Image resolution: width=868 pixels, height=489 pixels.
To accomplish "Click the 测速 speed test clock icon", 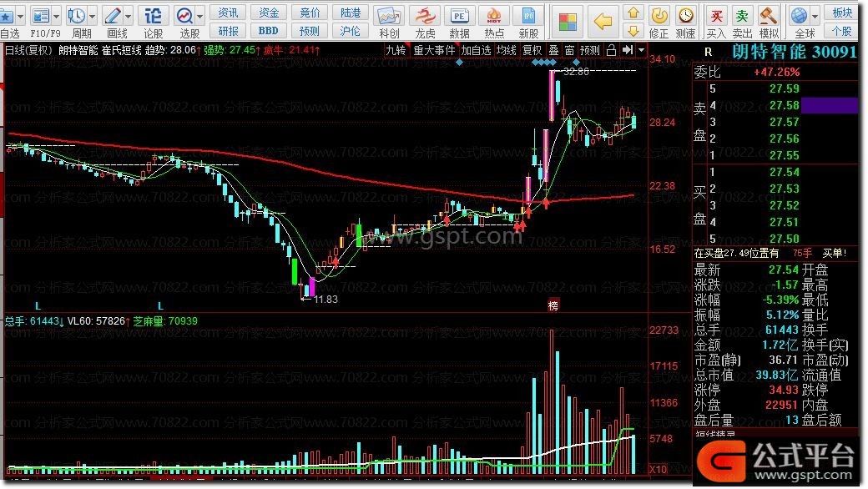I will (685, 16).
